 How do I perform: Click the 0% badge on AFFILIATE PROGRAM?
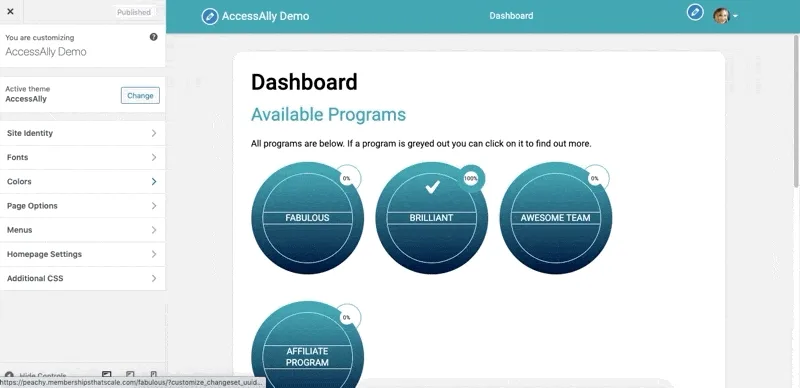[347, 318]
